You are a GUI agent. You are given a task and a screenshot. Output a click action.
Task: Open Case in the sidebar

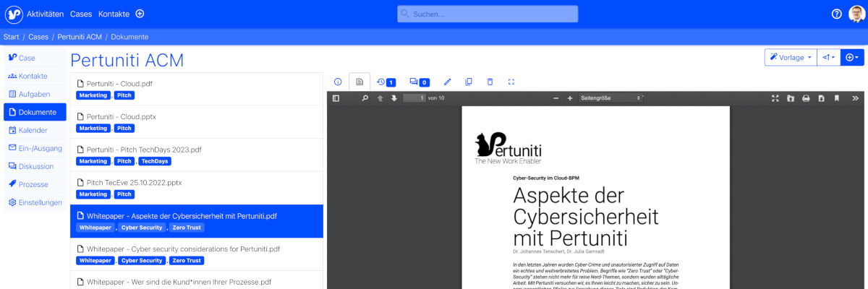tap(35, 58)
